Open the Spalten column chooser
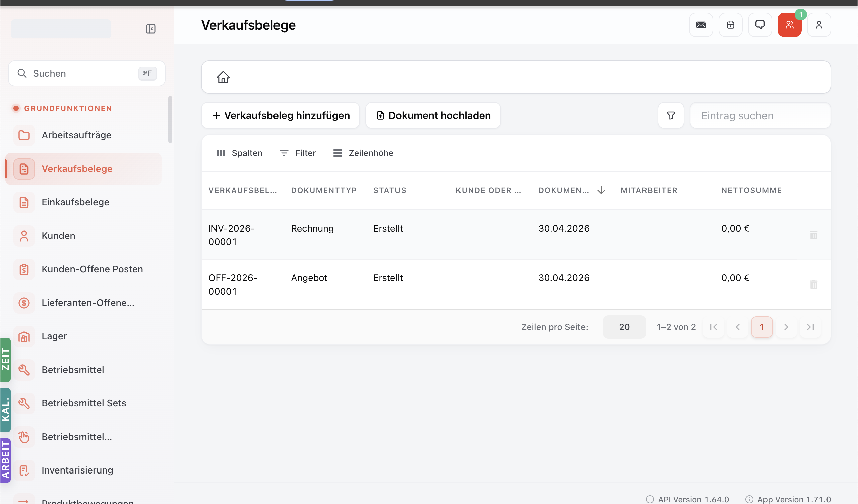This screenshot has height=504, width=858. click(239, 153)
